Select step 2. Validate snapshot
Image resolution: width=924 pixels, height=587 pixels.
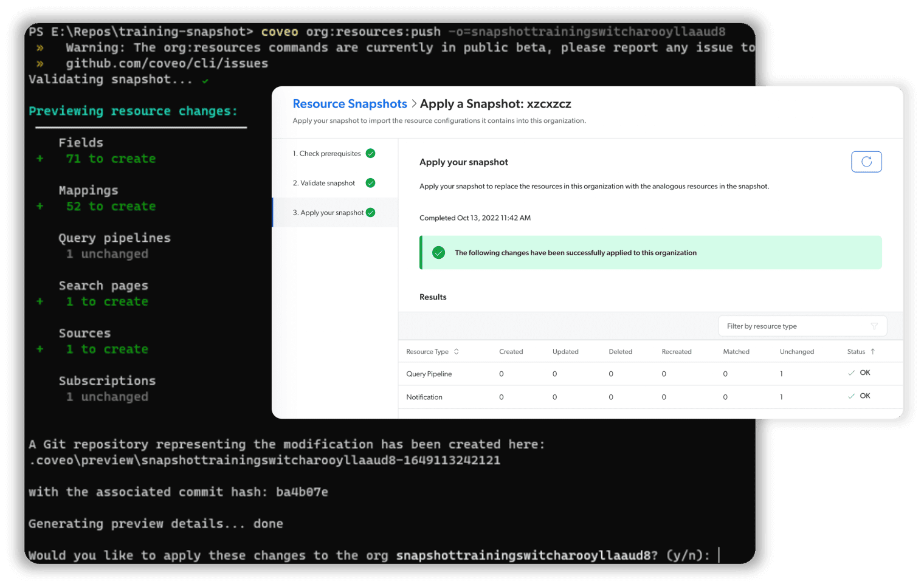point(335,183)
